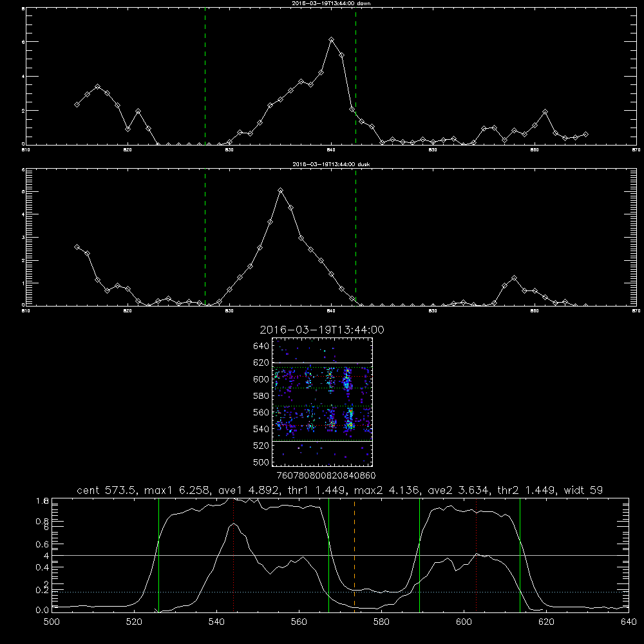The width and height of the screenshot is (644, 644).
Task: Click heatmap y-axis label '620'
Action: pos(261,363)
